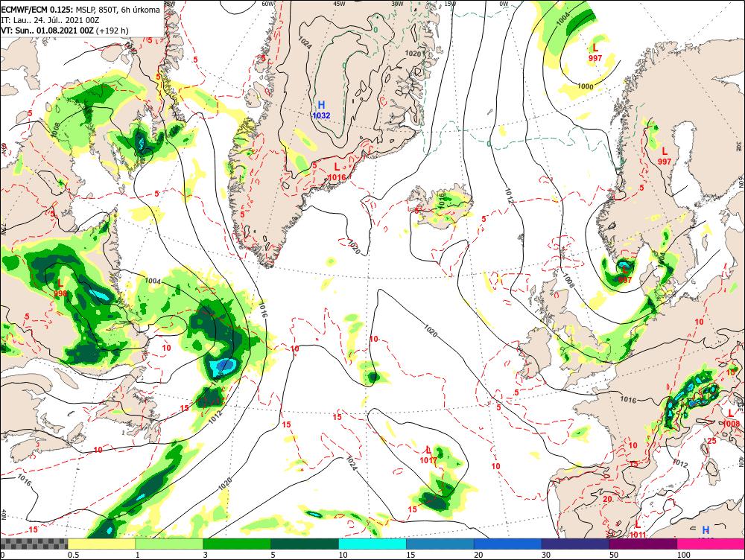This screenshot has height=560, width=745.
Task: Click the '100' legend scale value
Action: (x=684, y=555)
